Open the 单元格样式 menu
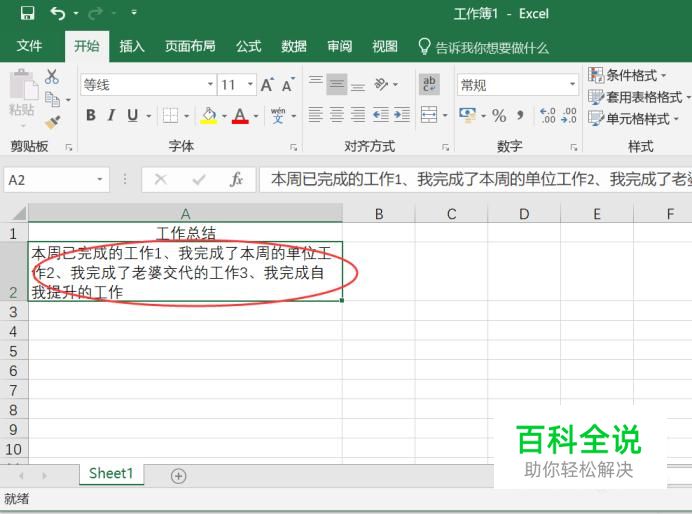The width and height of the screenshot is (692, 514). tap(633, 119)
